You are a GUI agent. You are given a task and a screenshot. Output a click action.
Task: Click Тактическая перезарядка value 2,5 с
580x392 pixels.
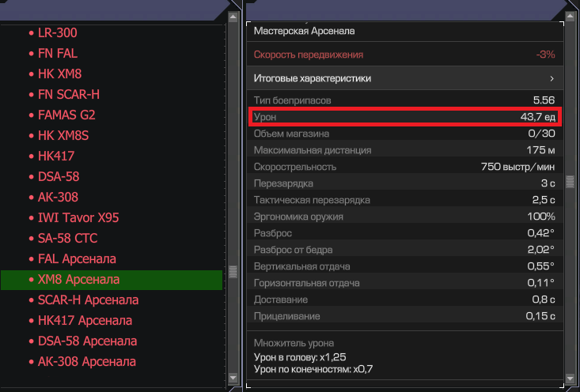[544, 200]
